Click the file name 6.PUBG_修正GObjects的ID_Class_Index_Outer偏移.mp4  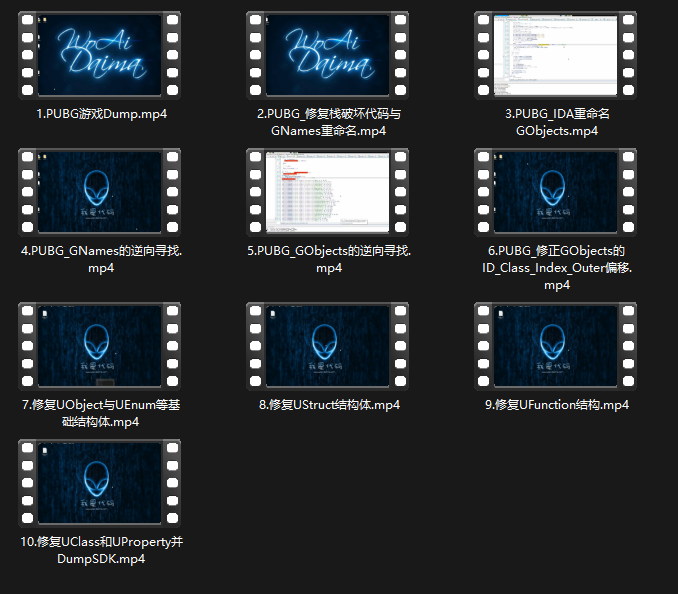tap(557, 268)
